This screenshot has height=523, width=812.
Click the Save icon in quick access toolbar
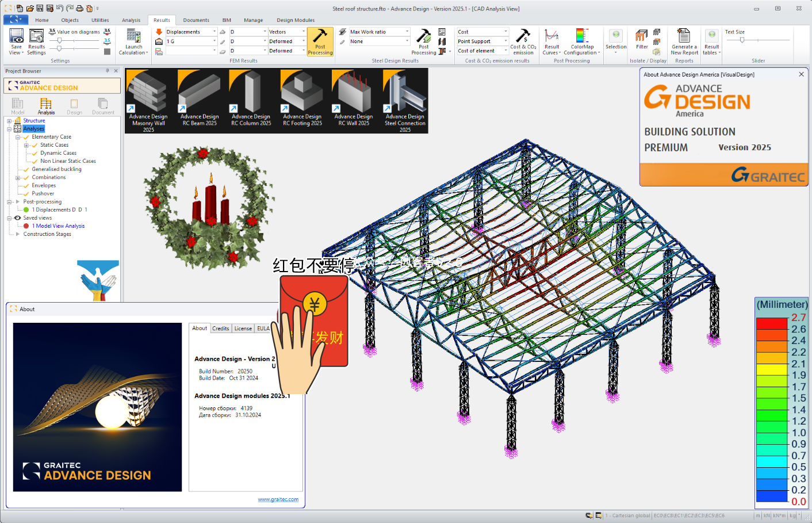(x=40, y=9)
